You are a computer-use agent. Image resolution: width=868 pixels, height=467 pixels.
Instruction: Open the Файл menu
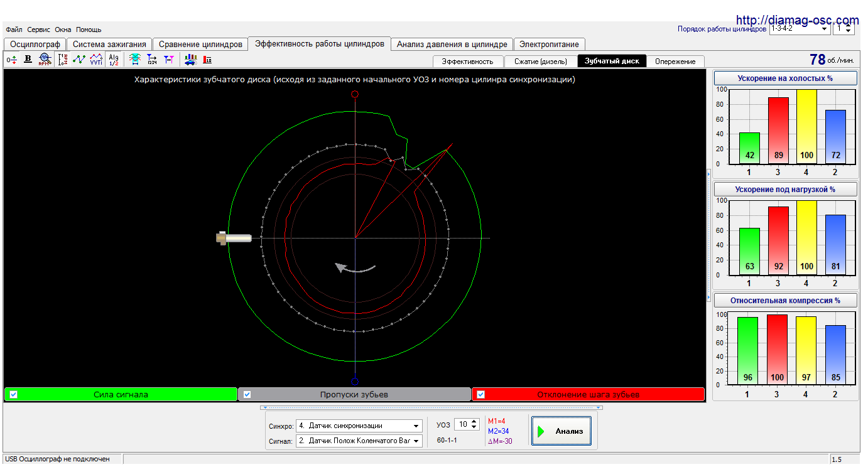point(14,30)
